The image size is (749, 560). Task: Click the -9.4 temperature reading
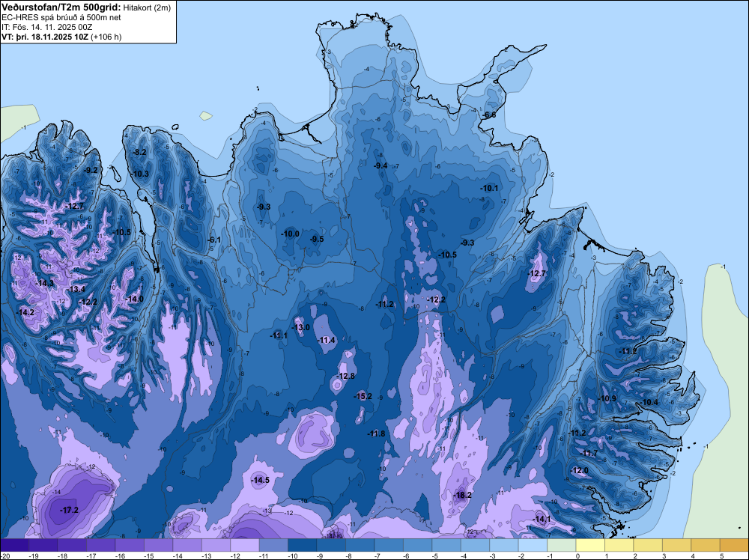pyautogui.click(x=380, y=166)
